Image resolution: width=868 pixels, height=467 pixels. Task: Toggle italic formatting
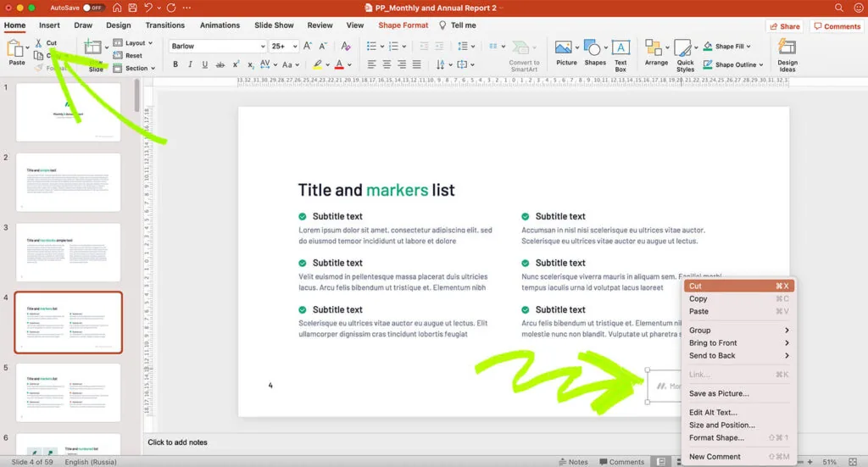[x=190, y=64]
